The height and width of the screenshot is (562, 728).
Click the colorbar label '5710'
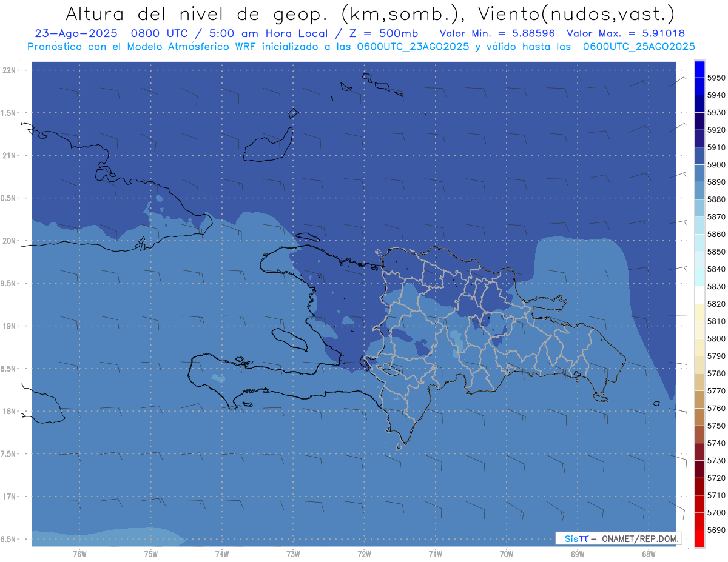tap(716, 495)
